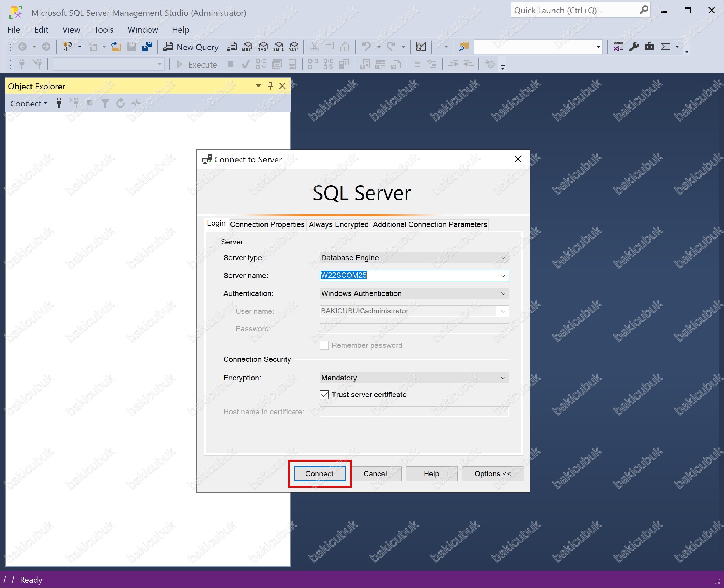Click the Save All icon
724x588 pixels.
point(147,47)
